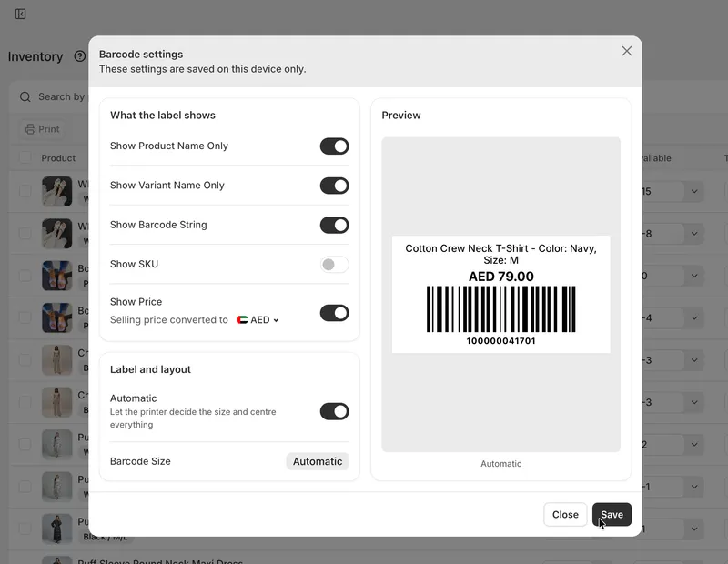Image resolution: width=728 pixels, height=564 pixels.
Task: Click the UAE flag icon next to AED
Action: click(x=242, y=320)
